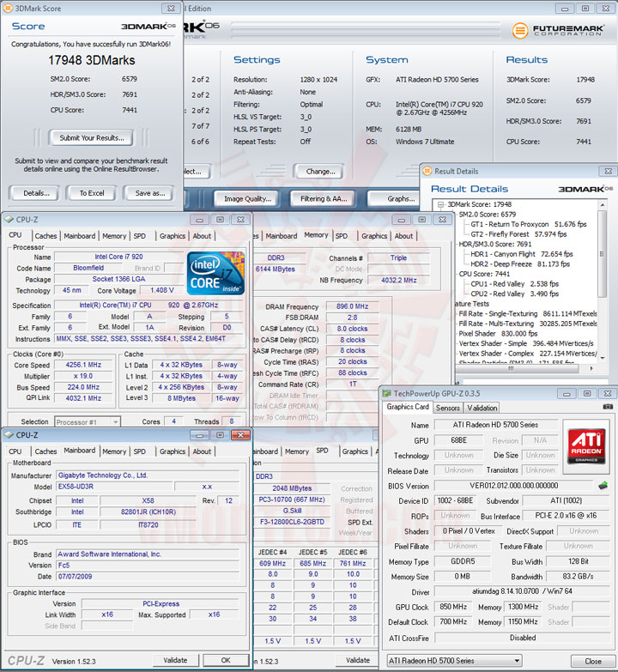Switch to Sensors tab in GPU-Z
618x672 pixels.
point(448,408)
